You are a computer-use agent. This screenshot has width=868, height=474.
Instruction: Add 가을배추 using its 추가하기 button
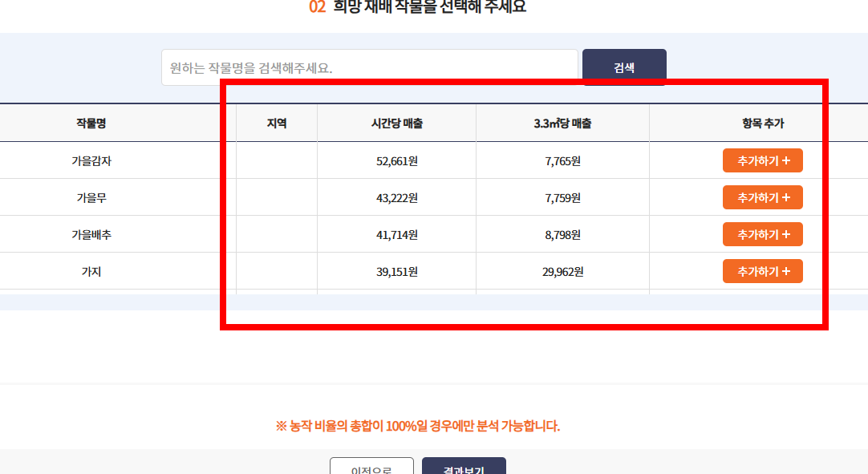762,233
